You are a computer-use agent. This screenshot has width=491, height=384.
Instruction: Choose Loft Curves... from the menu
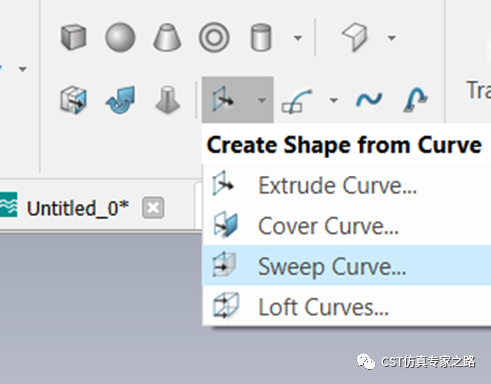[346, 306]
